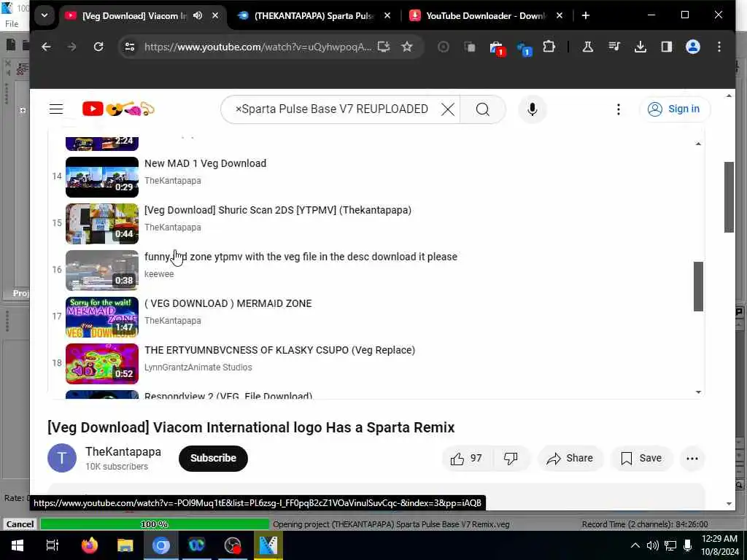The image size is (747, 560).
Task: Dislike this video
Action: pos(511,458)
